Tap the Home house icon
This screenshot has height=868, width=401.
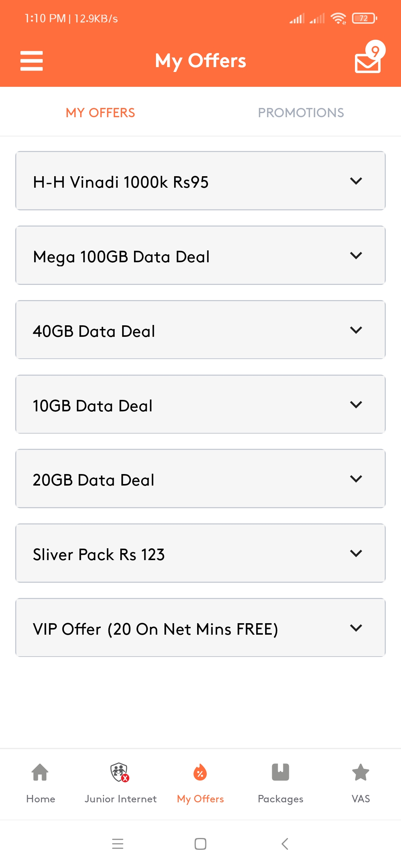point(40,772)
